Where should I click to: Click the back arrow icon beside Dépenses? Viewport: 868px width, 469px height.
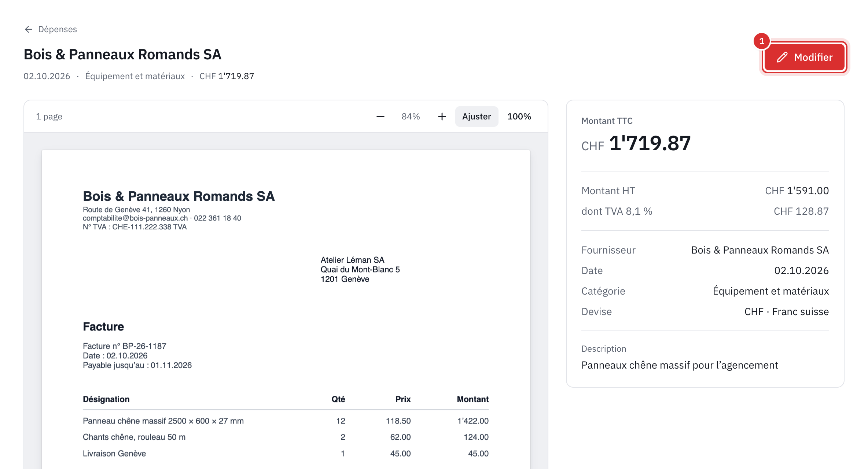coord(29,29)
